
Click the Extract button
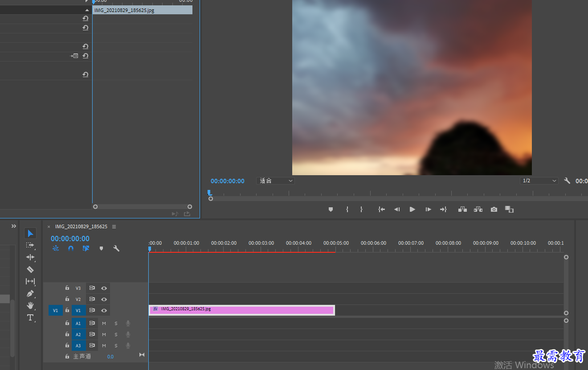(x=478, y=209)
